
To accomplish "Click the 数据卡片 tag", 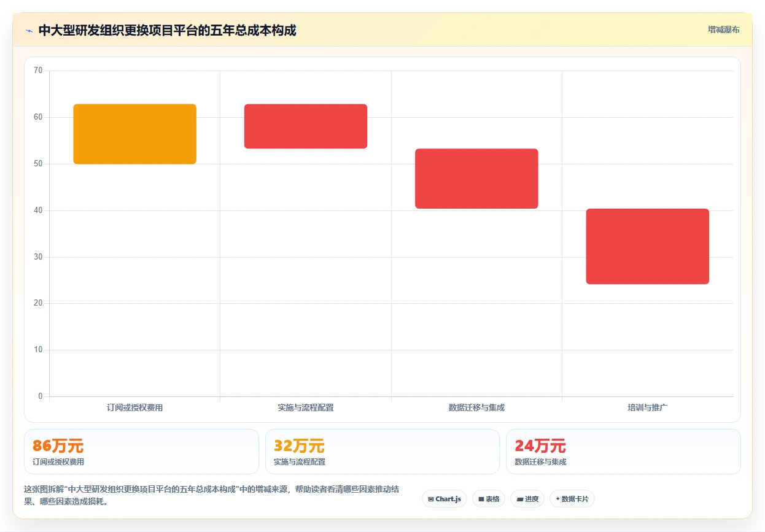I will [x=572, y=499].
